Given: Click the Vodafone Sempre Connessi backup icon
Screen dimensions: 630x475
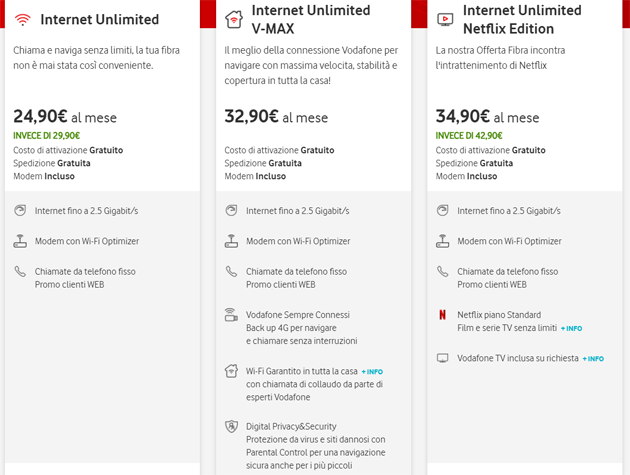Looking at the screenshot, I should [x=231, y=315].
